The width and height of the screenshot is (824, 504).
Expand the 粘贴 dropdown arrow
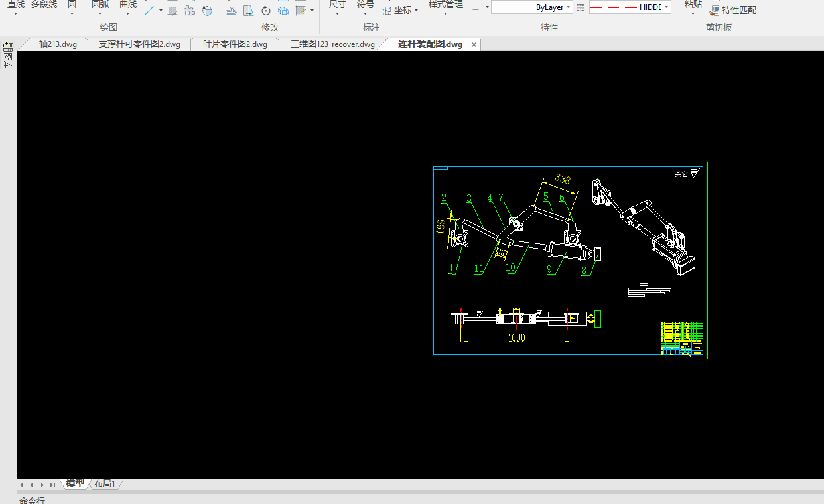click(x=693, y=13)
